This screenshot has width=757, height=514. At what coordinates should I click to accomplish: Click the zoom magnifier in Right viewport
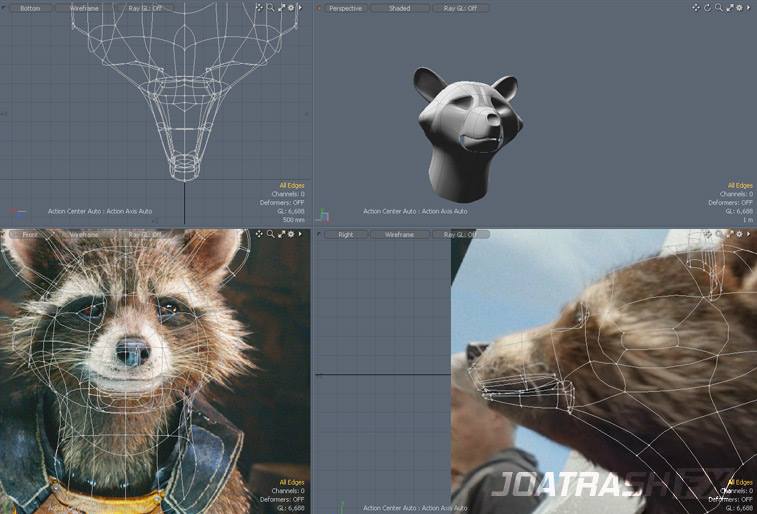(x=719, y=234)
